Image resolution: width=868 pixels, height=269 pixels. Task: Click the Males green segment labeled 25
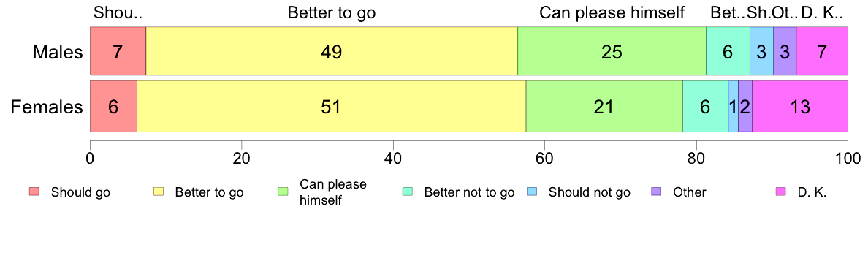tap(612, 51)
